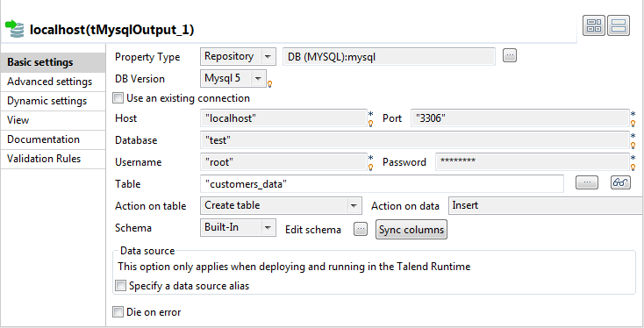Open the Validation Rules tab
This screenshot has height=328, width=644.
[x=53, y=159]
